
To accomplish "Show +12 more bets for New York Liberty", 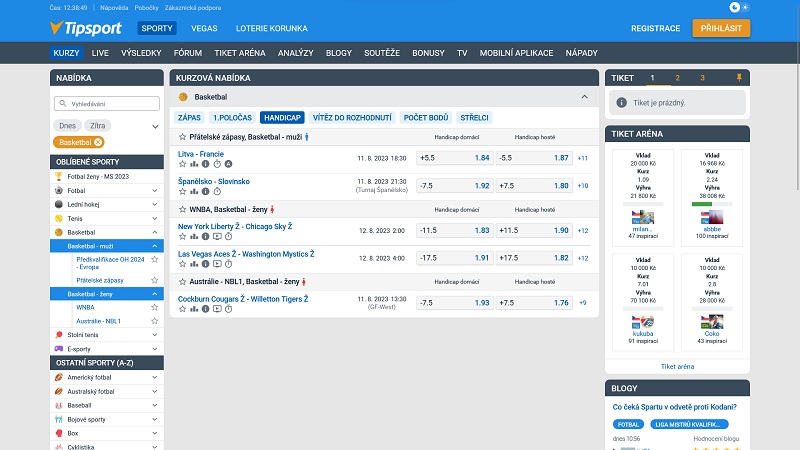I will [583, 231].
